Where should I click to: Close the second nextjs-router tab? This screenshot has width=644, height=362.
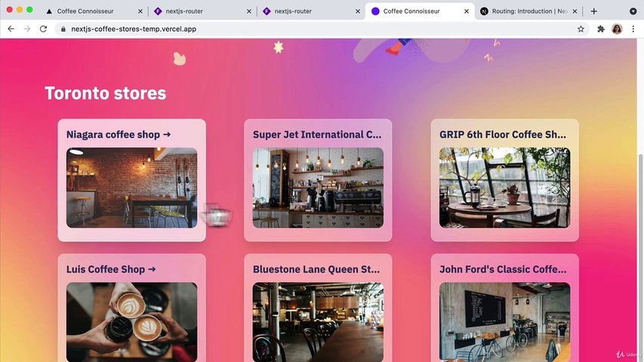coord(358,11)
